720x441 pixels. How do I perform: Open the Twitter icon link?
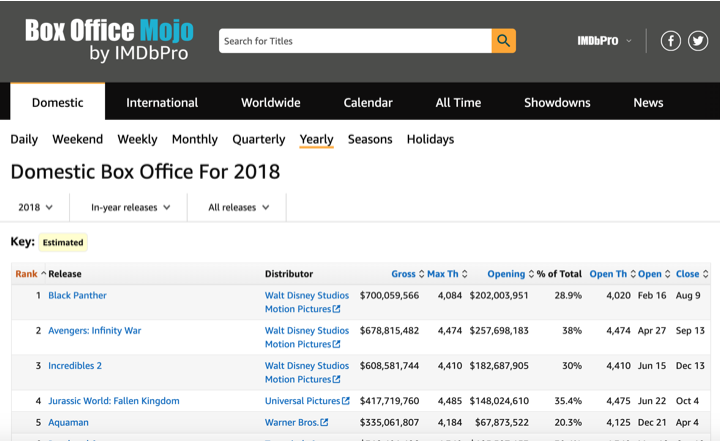(x=698, y=41)
